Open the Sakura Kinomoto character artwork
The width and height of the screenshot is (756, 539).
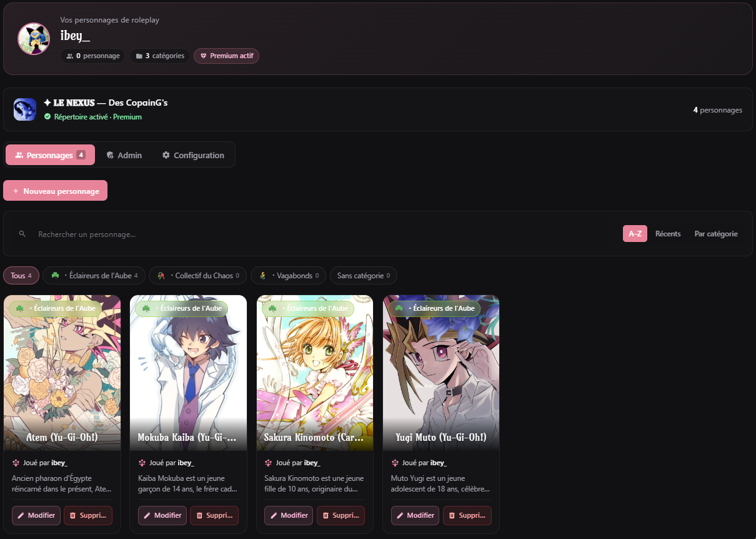315,372
